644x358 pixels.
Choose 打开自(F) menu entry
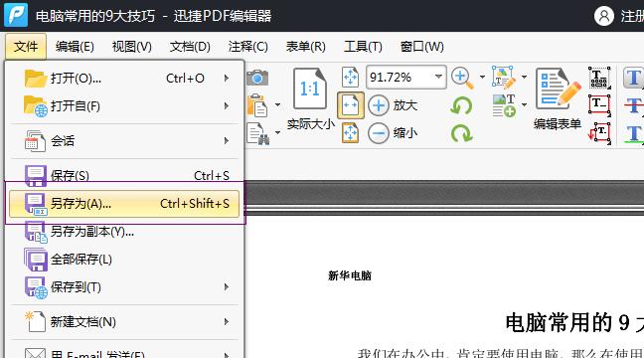click(x=124, y=106)
